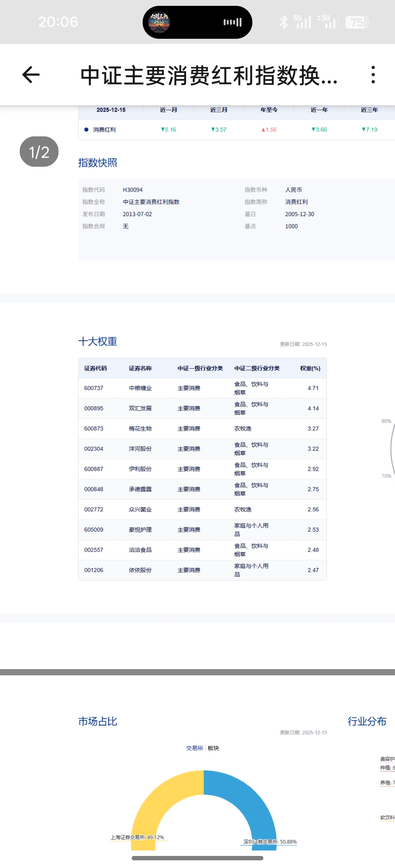Image resolution: width=395 pixels, height=868 pixels.
Task: Click the 消费红利 legend blue dot
Action: (86, 129)
